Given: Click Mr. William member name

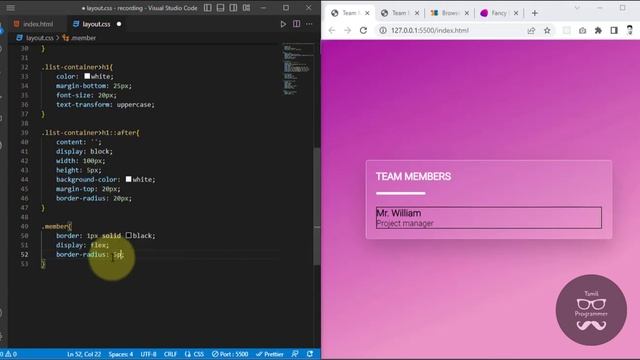Looking at the screenshot, I should pos(398,213).
